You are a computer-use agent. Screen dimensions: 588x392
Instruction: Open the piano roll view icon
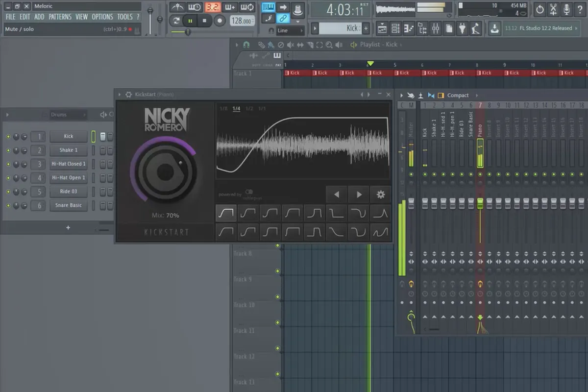[x=409, y=28]
